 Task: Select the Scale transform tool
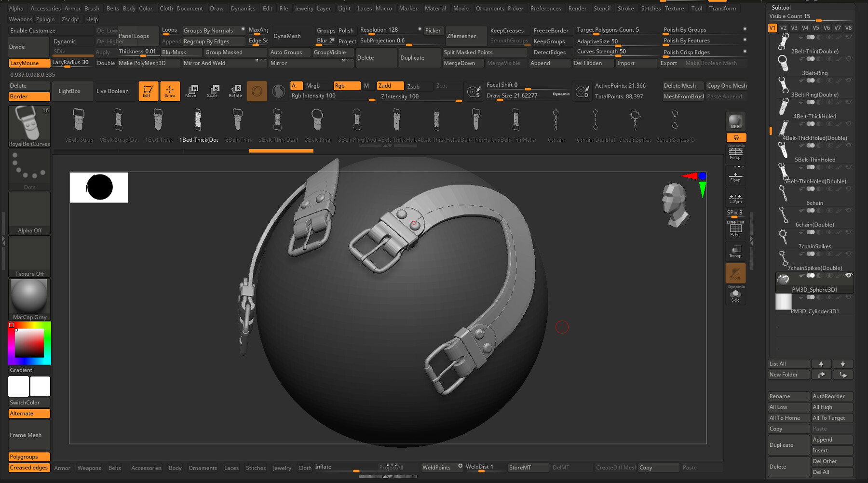click(213, 91)
